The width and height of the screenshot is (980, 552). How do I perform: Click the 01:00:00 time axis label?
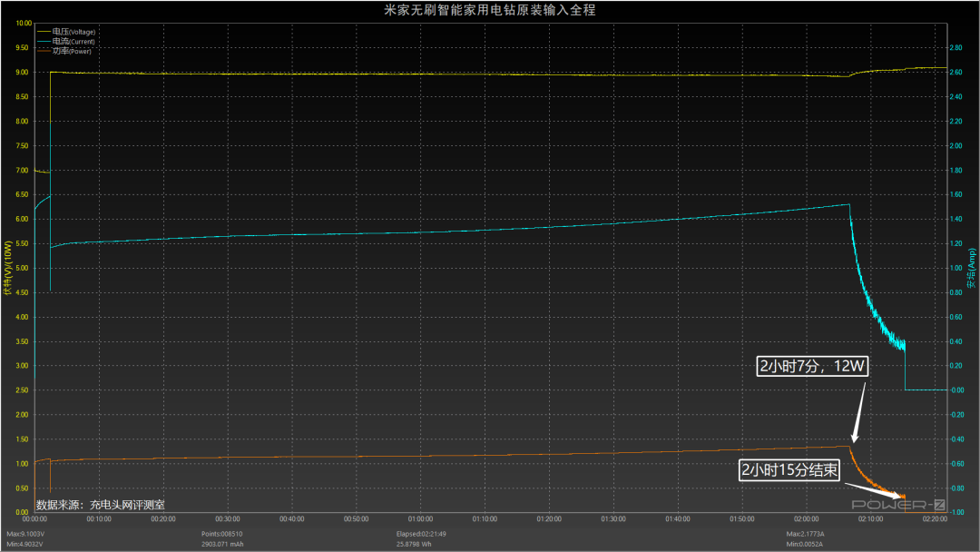click(x=421, y=519)
